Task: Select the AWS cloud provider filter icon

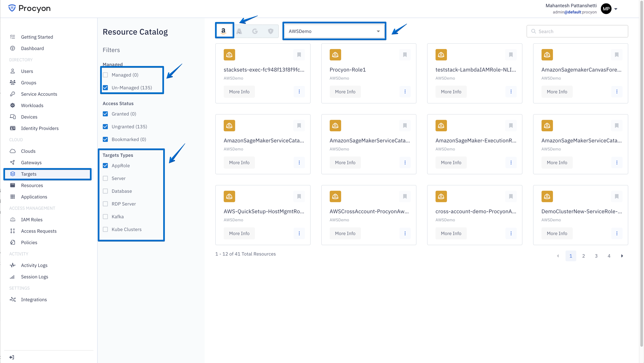Action: 224,31
